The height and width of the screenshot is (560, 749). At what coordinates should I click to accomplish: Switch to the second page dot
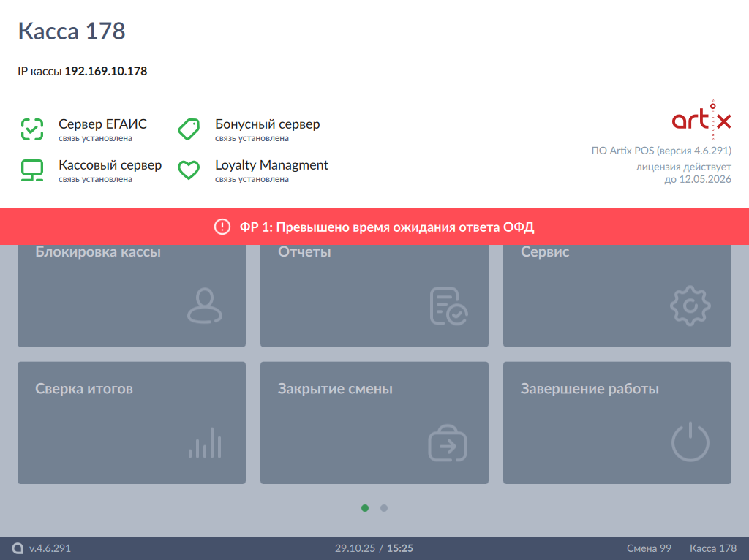click(x=384, y=508)
